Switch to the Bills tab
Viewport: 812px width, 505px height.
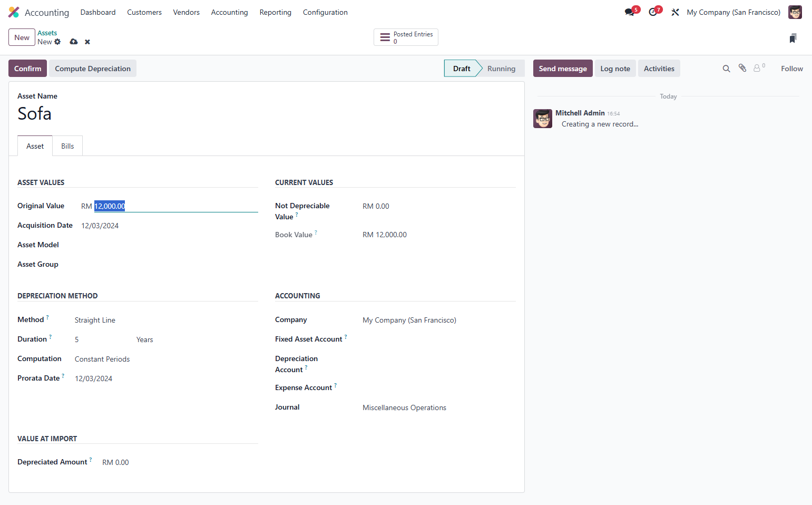click(67, 146)
